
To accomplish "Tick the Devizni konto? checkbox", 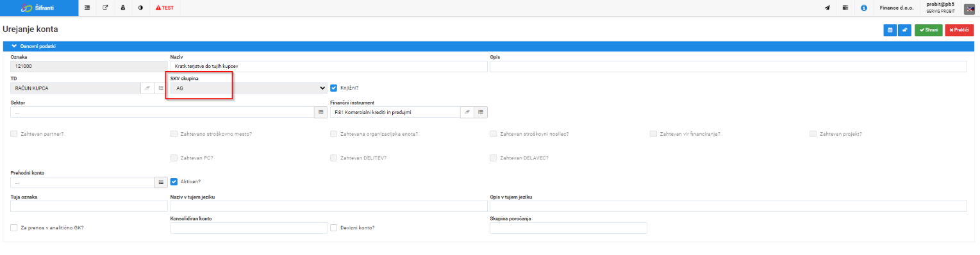I will point(333,227).
